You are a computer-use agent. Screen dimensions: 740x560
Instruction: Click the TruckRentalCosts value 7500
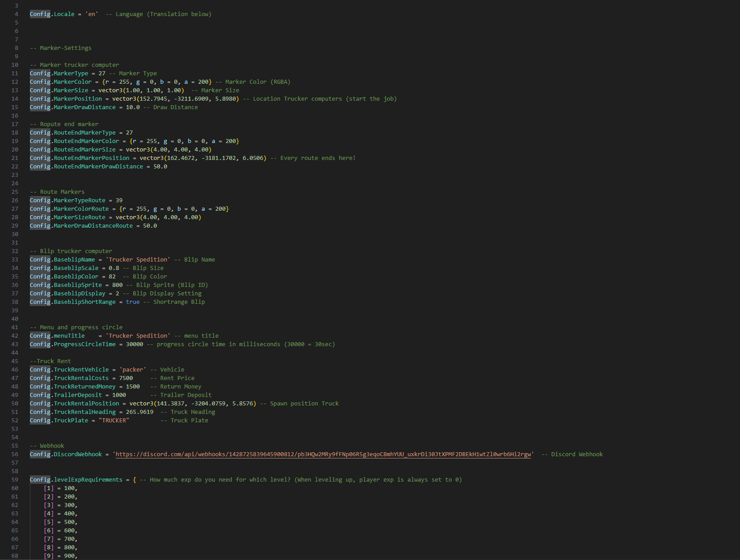coord(126,378)
